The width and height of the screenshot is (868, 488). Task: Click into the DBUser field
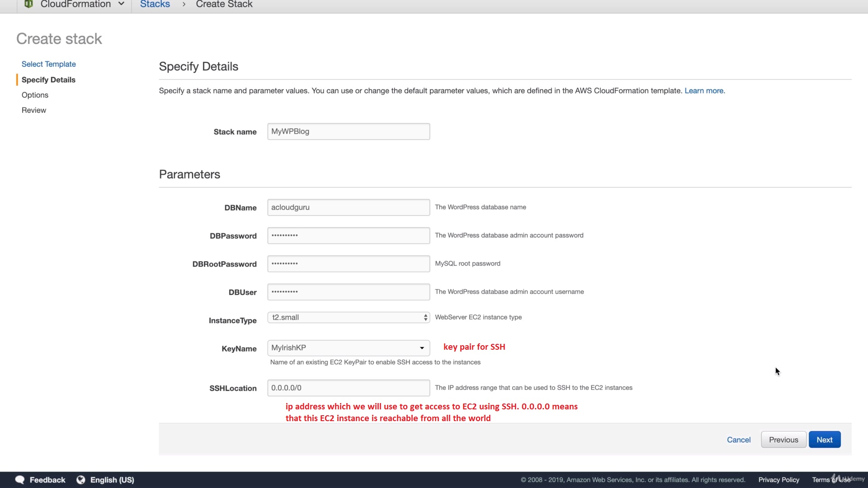(x=348, y=292)
